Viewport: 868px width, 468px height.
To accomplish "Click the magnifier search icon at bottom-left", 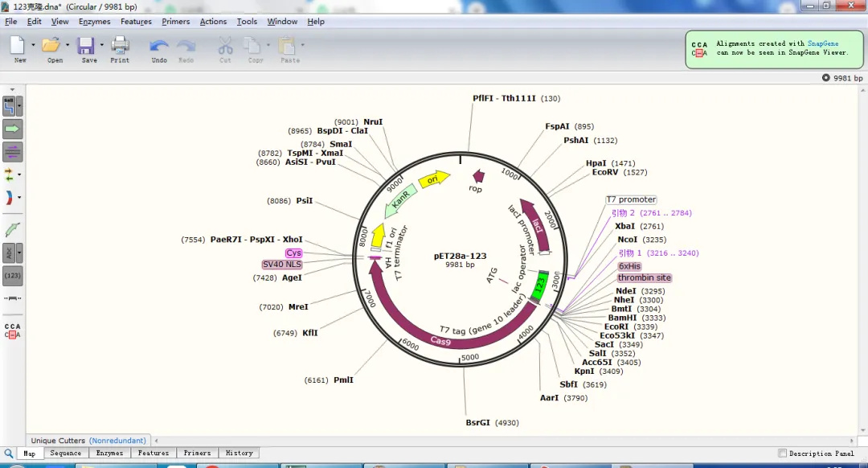I will click(x=9, y=454).
